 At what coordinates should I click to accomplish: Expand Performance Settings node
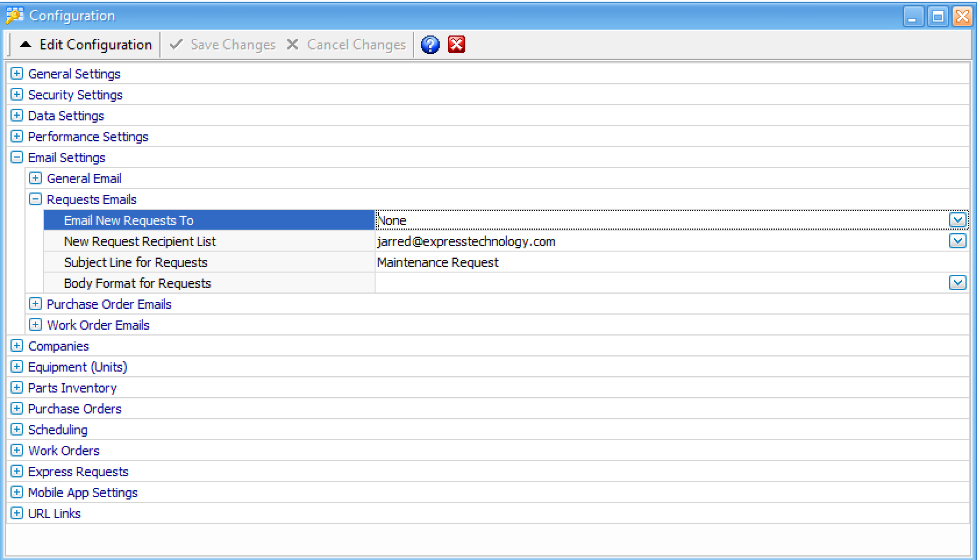(17, 137)
